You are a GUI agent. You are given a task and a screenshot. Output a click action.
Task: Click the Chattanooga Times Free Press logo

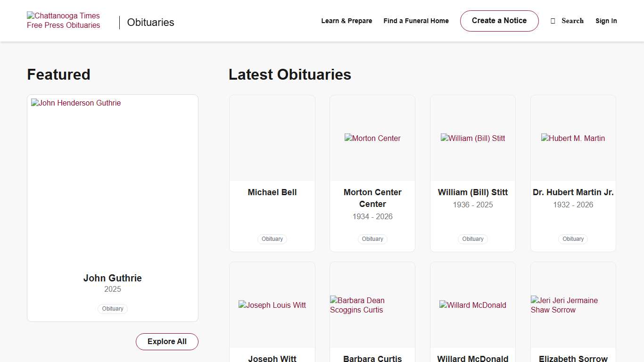pos(64,21)
